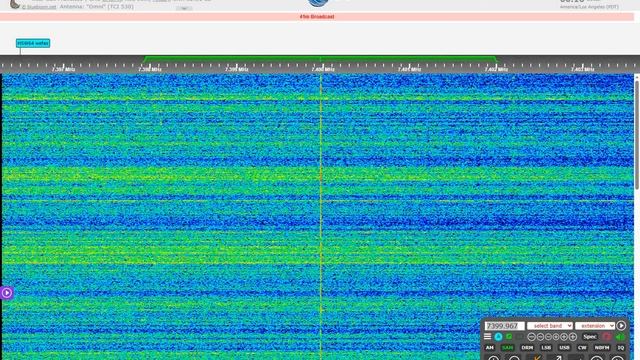
Task: Click the cyan up-arrow circle icon
Action: coord(498,337)
